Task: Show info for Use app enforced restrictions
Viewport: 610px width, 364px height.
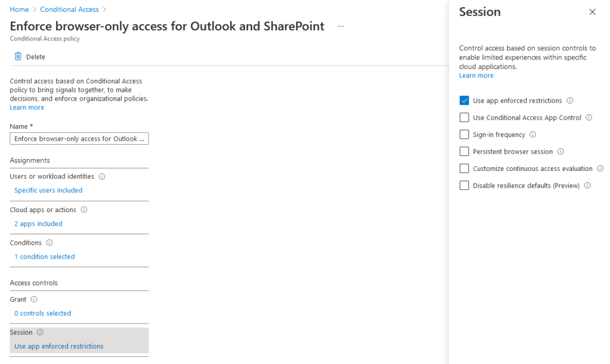Action: click(x=570, y=100)
